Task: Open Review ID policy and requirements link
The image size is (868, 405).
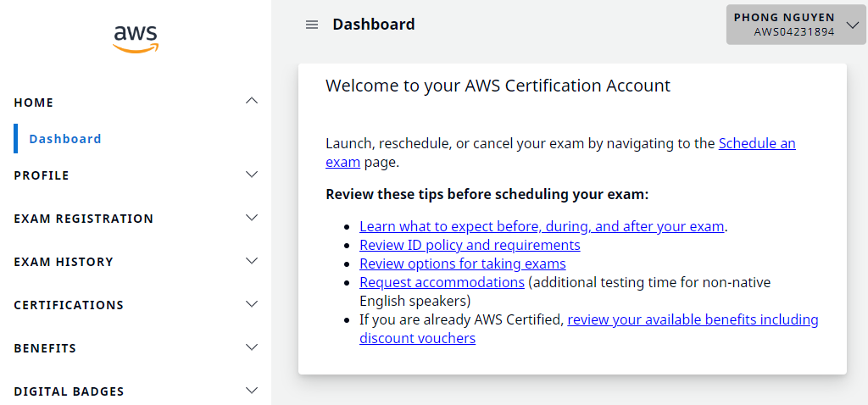Action: pos(470,245)
